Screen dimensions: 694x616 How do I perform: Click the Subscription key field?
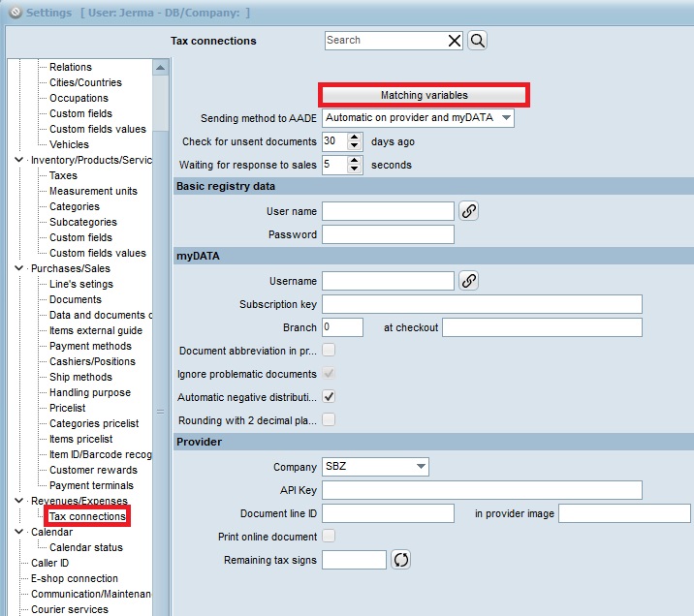pos(482,304)
